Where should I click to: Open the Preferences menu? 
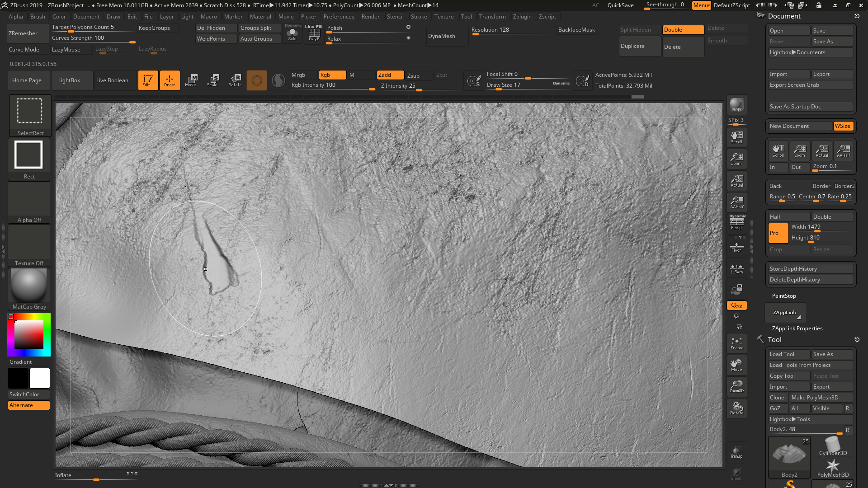339,17
